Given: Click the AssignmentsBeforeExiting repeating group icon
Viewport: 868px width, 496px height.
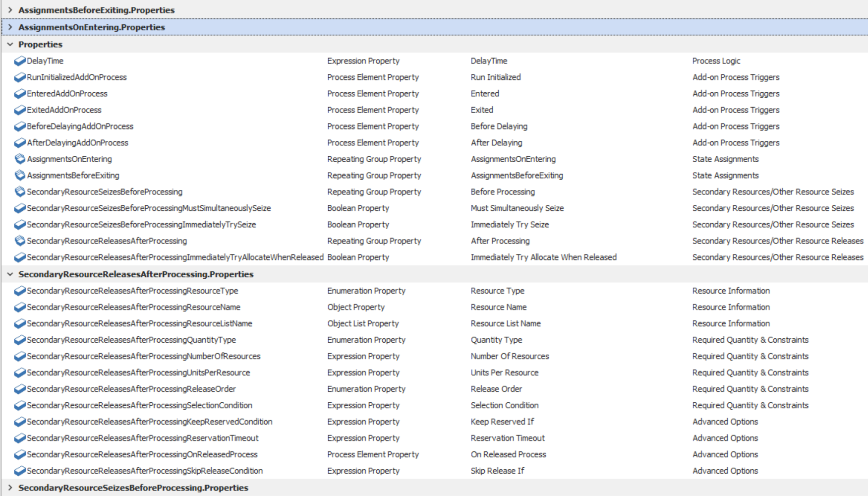Looking at the screenshot, I should click(x=20, y=176).
